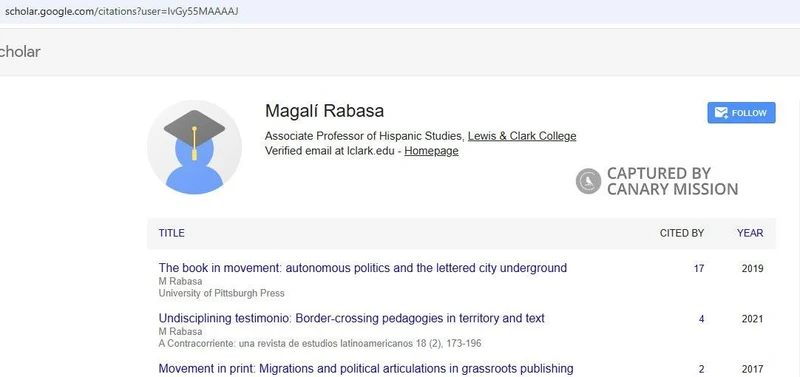Open 'Movement in print' article

[366, 368]
